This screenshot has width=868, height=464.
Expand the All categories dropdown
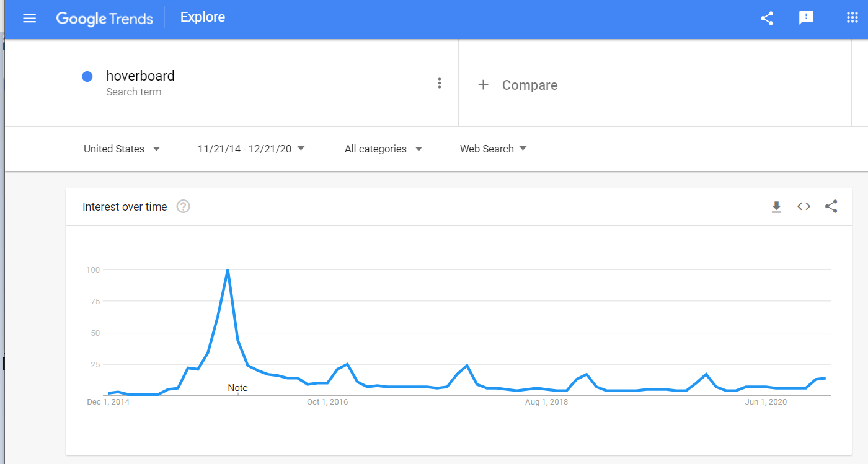[383, 149]
